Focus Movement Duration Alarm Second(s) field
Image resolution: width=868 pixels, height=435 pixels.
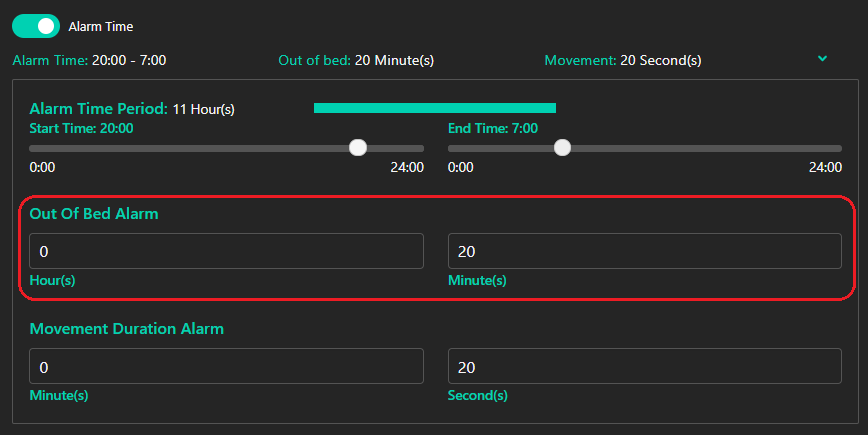pyautogui.click(x=644, y=366)
